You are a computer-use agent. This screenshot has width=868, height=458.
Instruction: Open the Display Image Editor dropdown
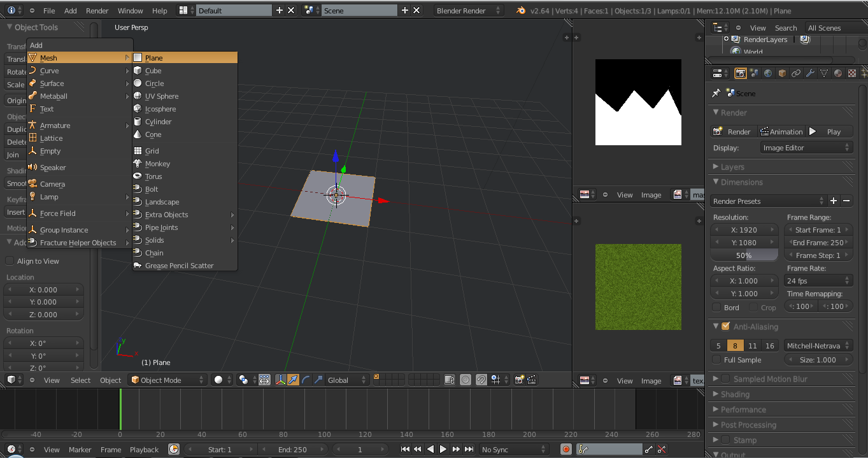tap(806, 148)
